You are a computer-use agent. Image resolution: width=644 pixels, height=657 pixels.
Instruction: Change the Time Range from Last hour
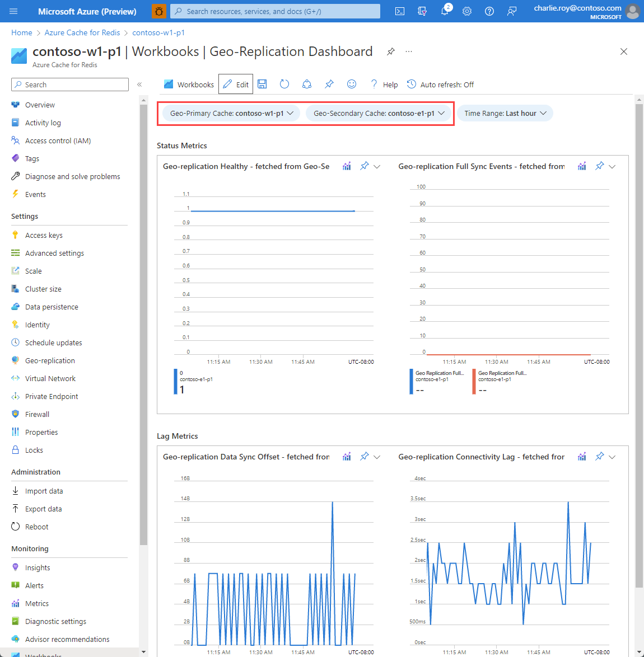[x=505, y=112]
